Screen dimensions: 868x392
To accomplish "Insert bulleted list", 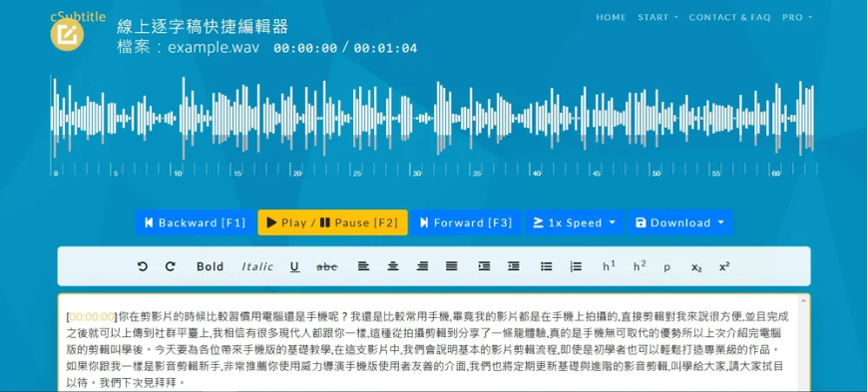I will pyautogui.click(x=547, y=266).
